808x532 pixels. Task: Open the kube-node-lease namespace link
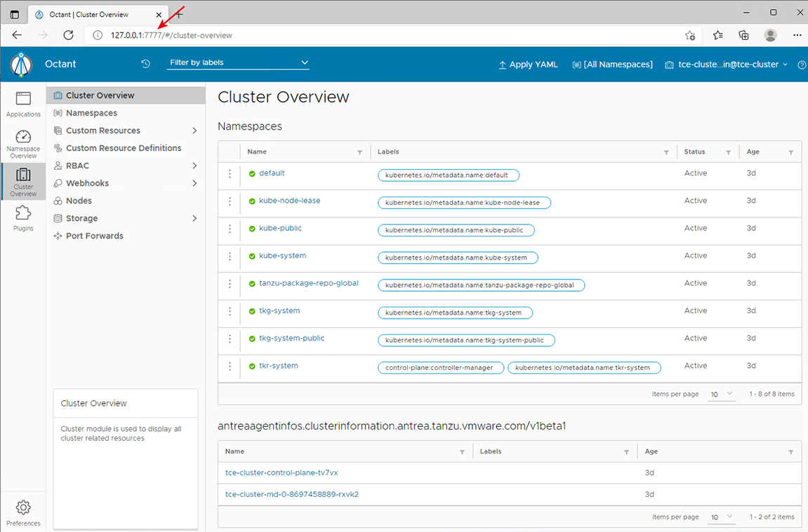pyautogui.click(x=290, y=200)
